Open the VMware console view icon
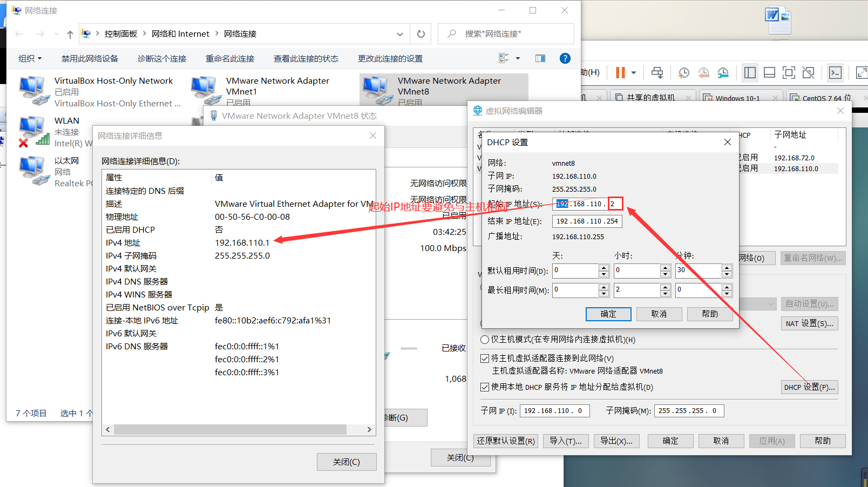Image resolution: width=868 pixels, height=487 pixels. coord(836,72)
